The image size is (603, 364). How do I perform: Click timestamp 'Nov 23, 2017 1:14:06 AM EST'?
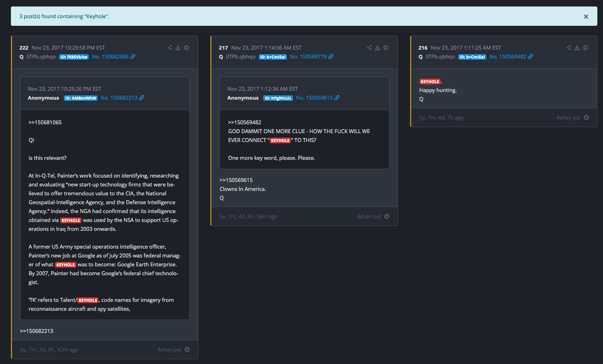[x=266, y=48]
